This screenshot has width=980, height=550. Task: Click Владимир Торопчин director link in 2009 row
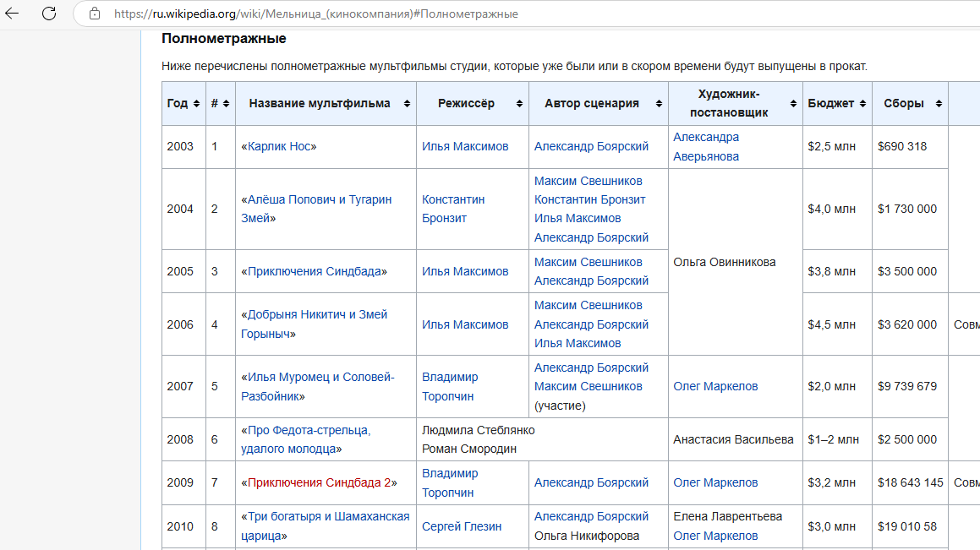coord(450,482)
